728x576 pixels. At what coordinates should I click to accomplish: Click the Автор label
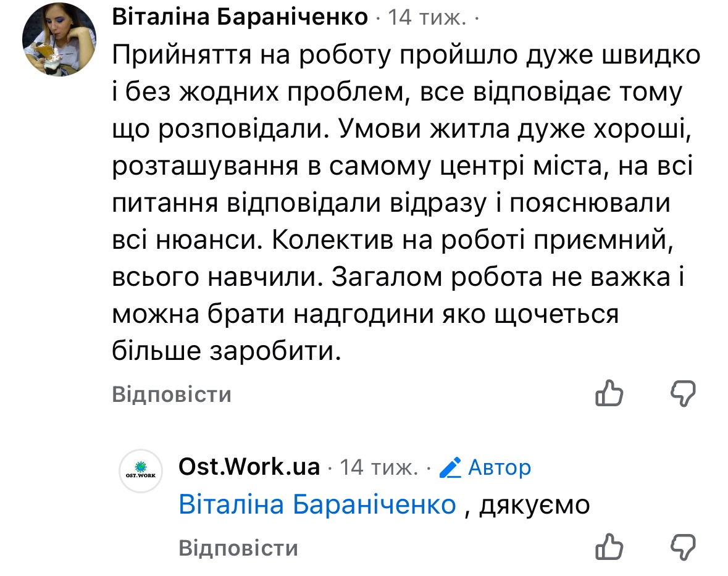pyautogui.click(x=500, y=467)
